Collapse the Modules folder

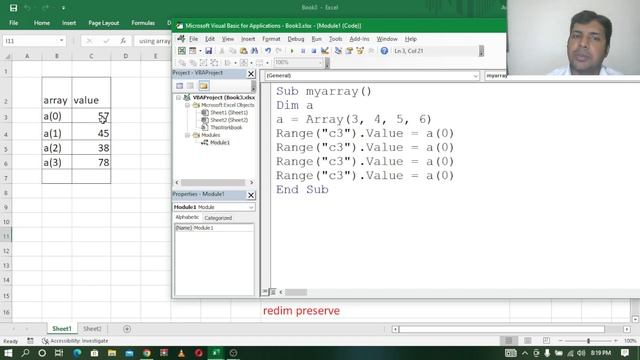pyautogui.click(x=187, y=135)
